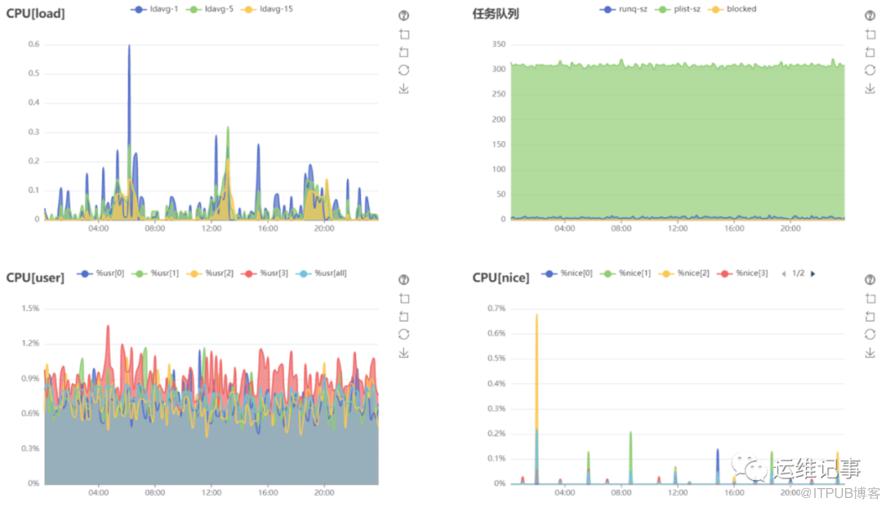Reset zoom on the CPU[user] chart
890x508 pixels.
[x=404, y=316]
